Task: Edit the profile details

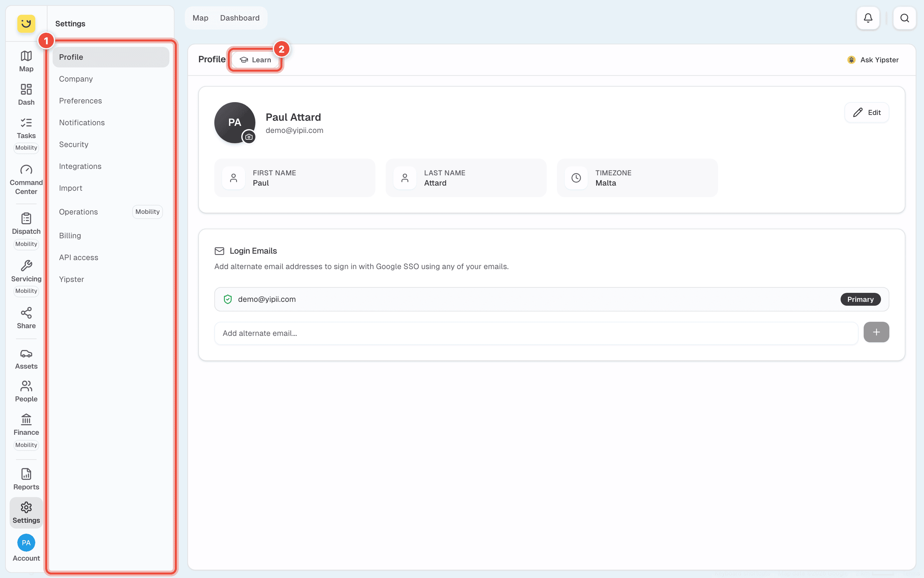Action: [866, 112]
